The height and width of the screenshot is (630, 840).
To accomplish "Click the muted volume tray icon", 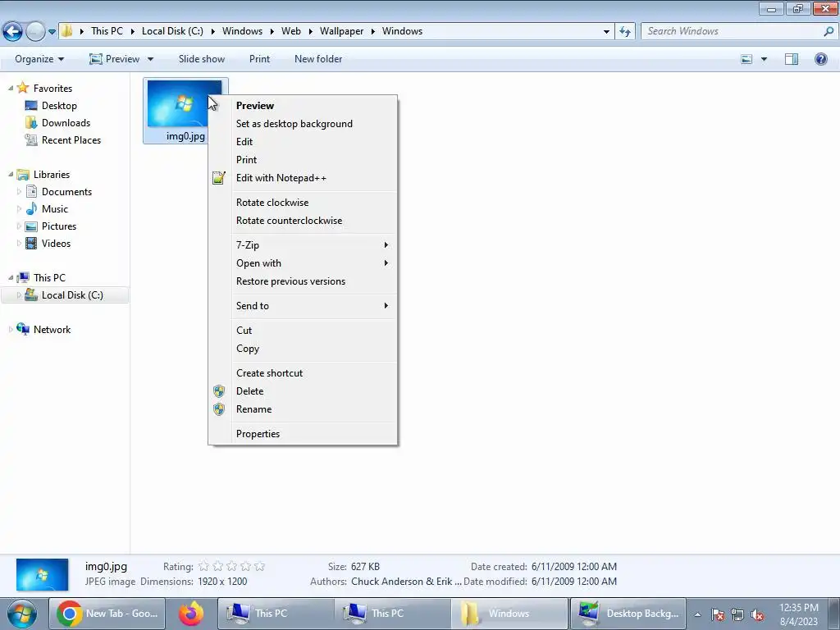I will (x=757, y=615).
